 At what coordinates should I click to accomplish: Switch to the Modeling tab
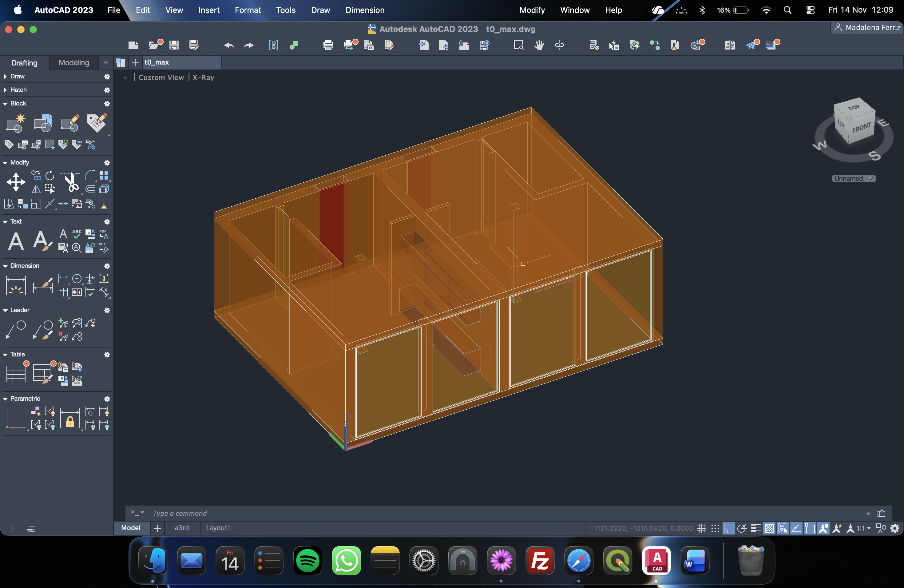[74, 63]
